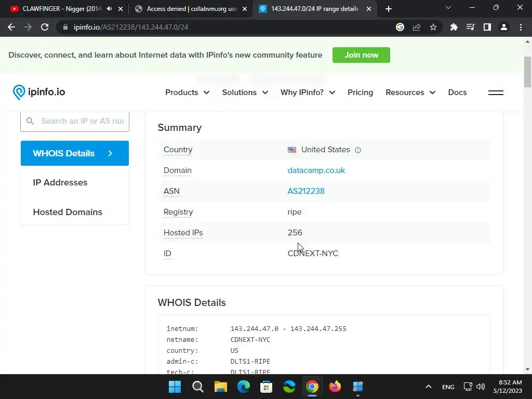This screenshot has height=399, width=532.
Task: Open the clock and date panel
Action: (x=508, y=387)
